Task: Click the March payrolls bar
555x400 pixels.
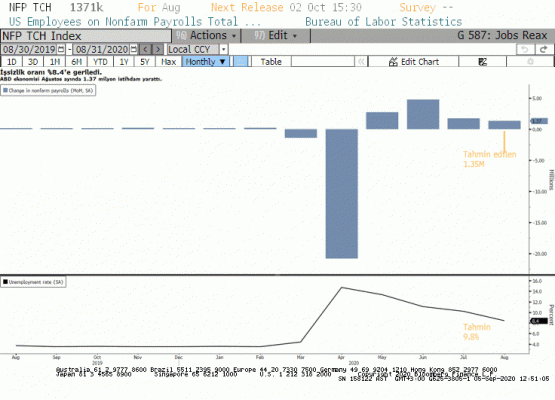Action: click(301, 133)
